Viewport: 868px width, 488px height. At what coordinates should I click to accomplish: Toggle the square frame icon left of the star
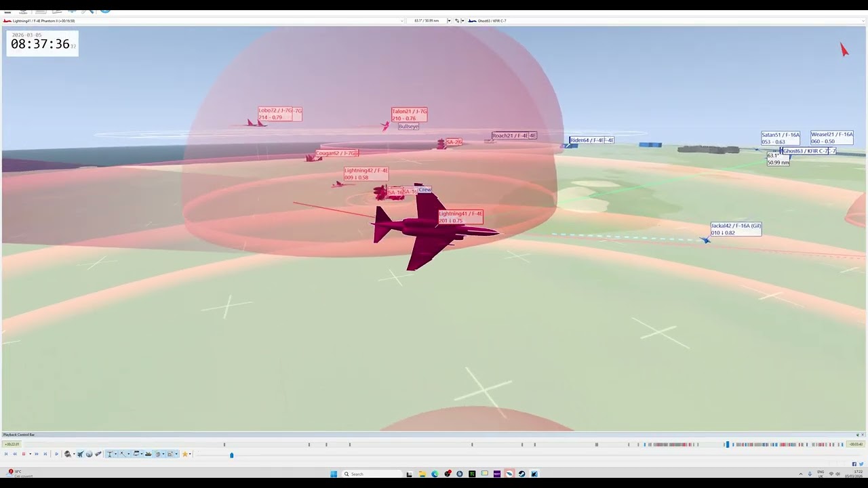[170, 454]
